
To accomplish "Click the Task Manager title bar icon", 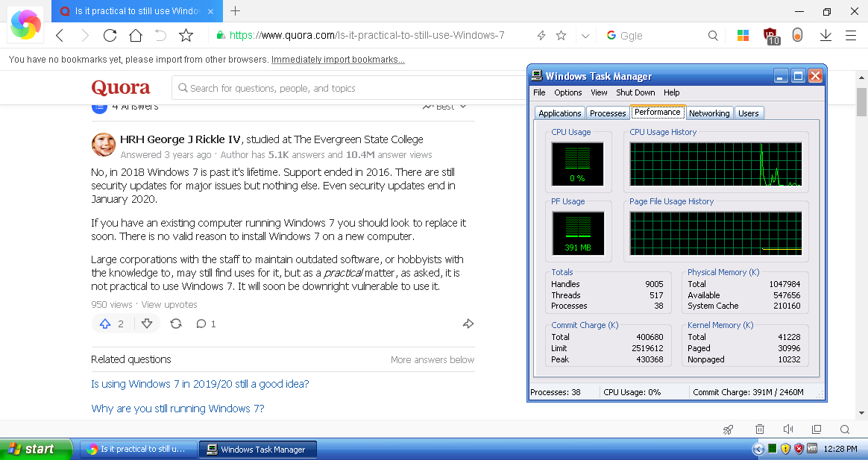I will tap(536, 76).
